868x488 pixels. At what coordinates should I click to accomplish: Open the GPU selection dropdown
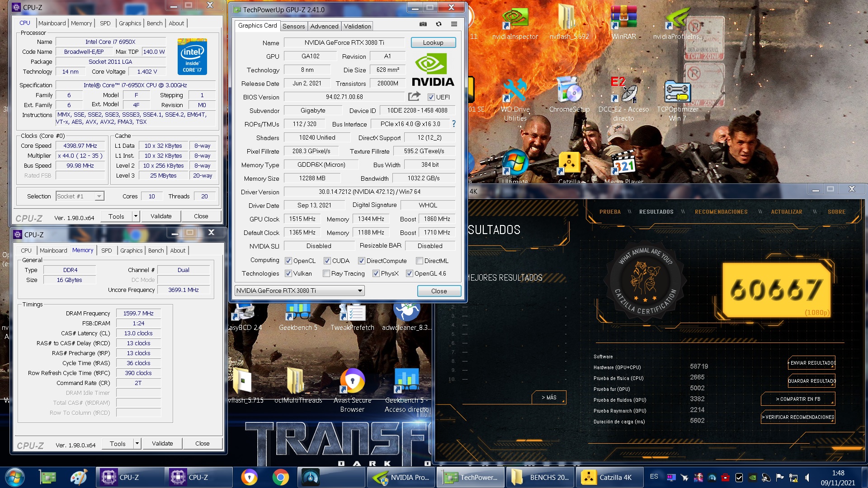pyautogui.click(x=299, y=291)
